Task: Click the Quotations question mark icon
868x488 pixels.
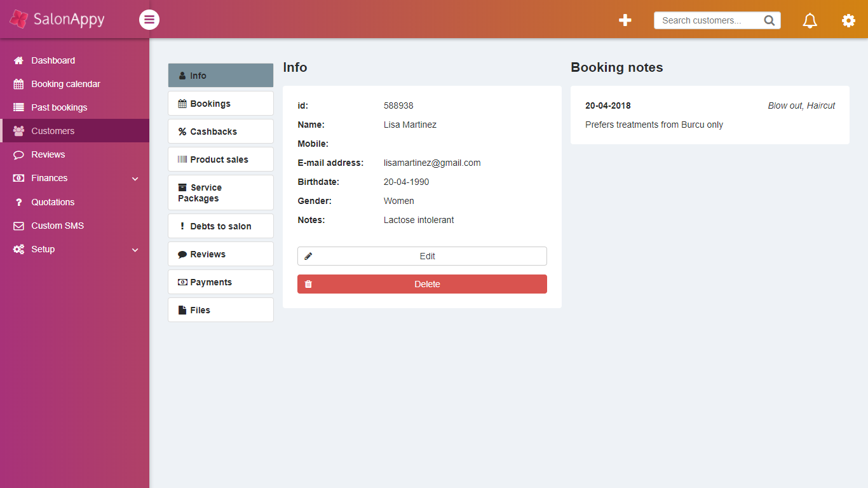Action: click(x=18, y=202)
